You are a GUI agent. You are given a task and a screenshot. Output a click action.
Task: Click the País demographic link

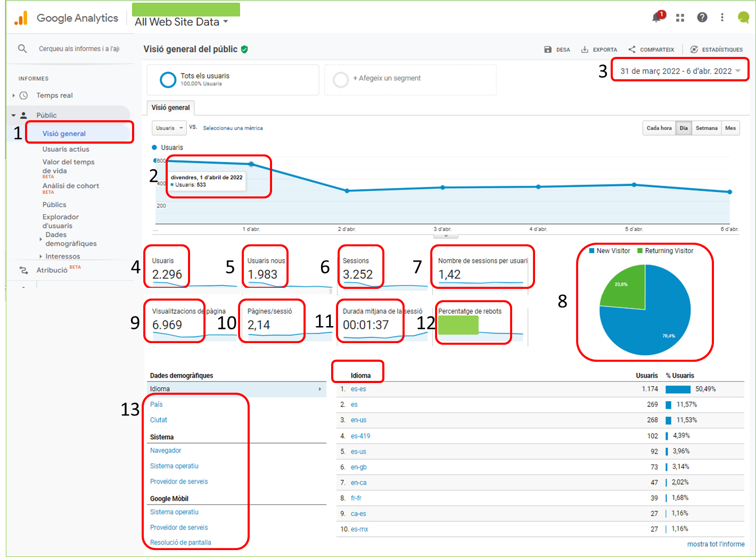(x=157, y=404)
